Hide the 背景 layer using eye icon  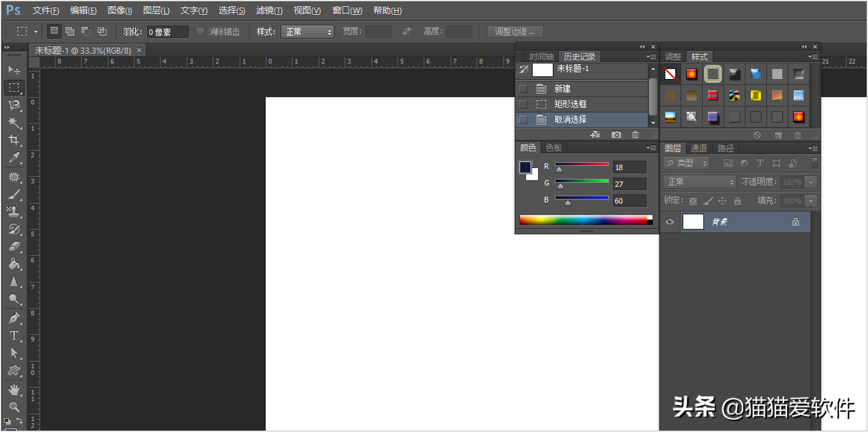(x=670, y=221)
